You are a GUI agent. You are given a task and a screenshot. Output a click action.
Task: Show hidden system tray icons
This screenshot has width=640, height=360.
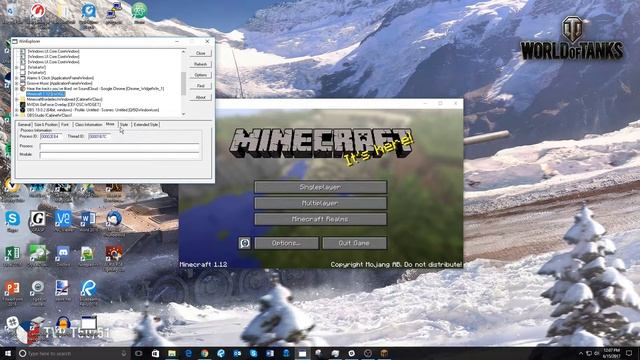pyautogui.click(x=581, y=353)
